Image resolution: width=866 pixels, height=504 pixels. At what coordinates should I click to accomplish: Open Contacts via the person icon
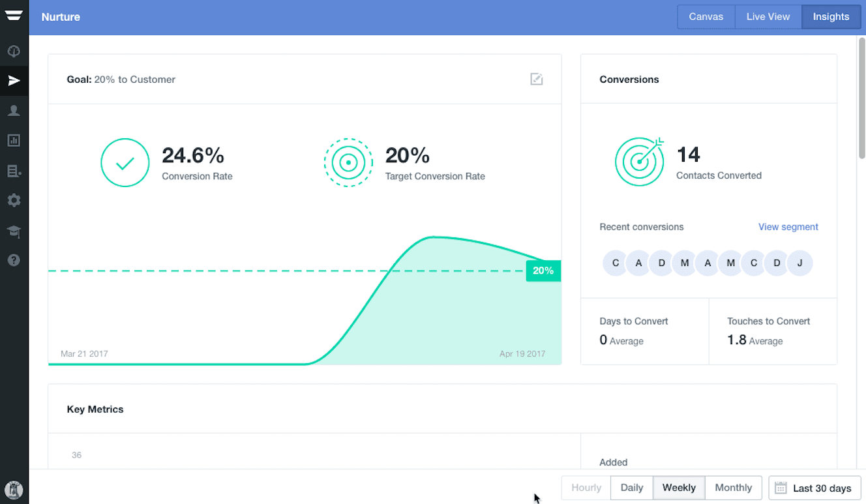click(14, 111)
